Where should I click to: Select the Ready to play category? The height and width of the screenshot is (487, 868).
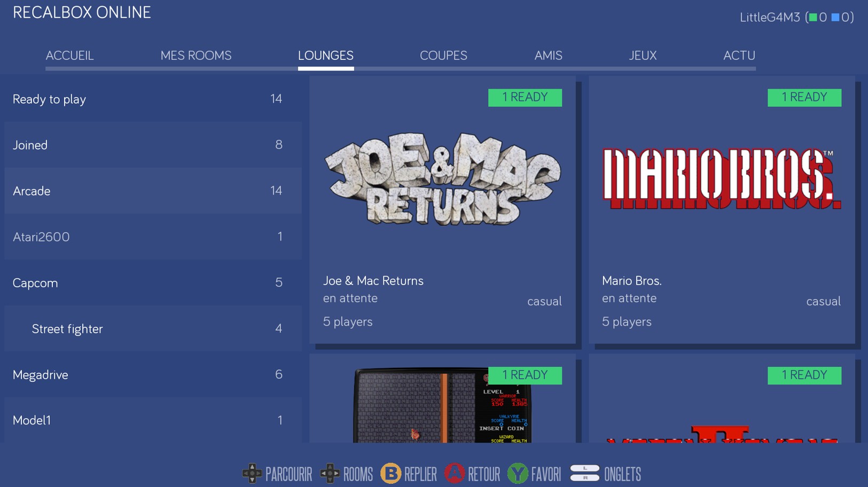click(153, 99)
